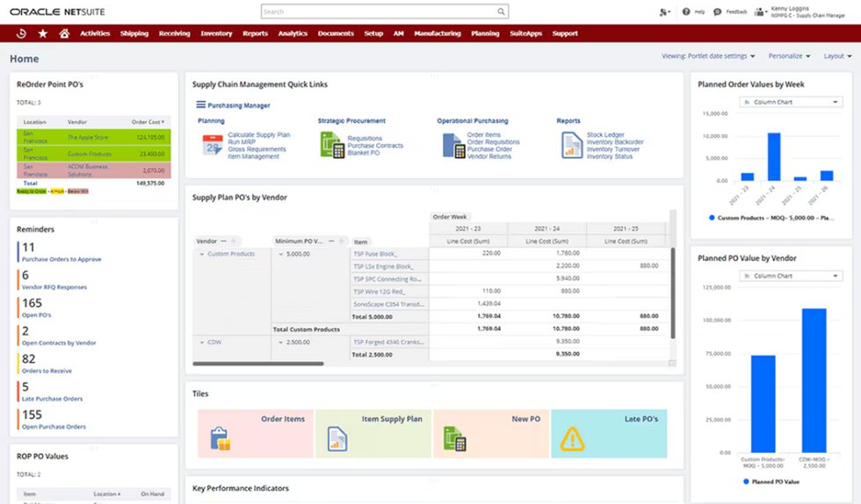The width and height of the screenshot is (861, 504).
Task: Click the Planning calendar icon
Action: [x=212, y=145]
